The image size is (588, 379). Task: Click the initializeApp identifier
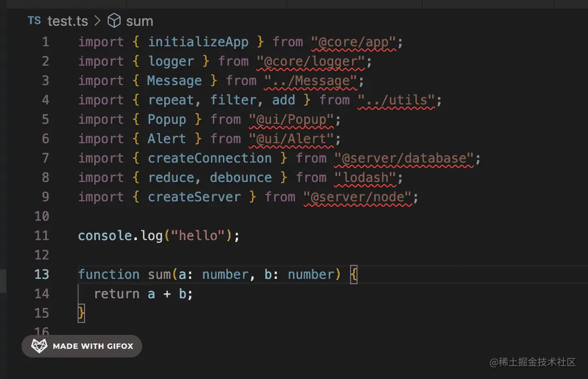[198, 41]
